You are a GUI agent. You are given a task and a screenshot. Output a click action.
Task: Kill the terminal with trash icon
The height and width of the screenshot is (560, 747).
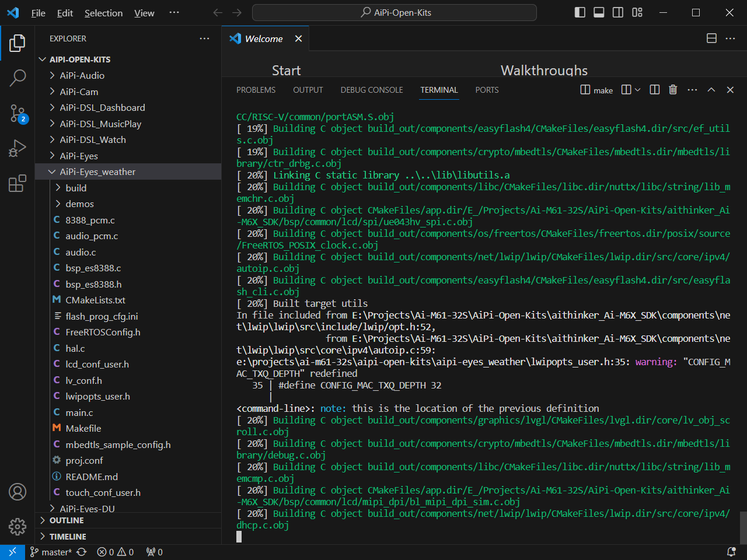(673, 90)
